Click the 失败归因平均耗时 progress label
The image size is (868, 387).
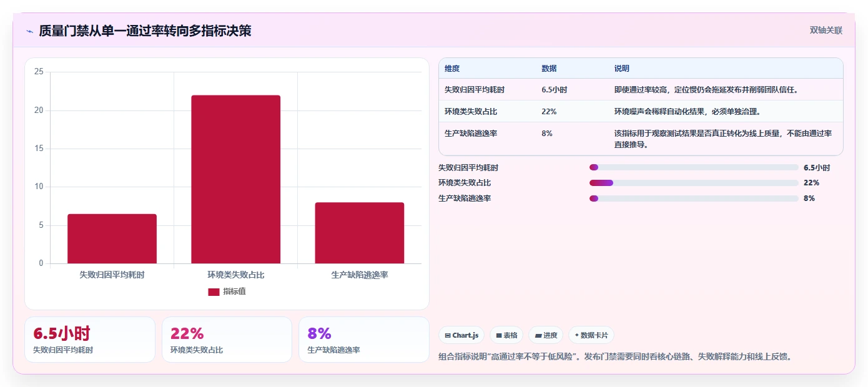pos(468,168)
